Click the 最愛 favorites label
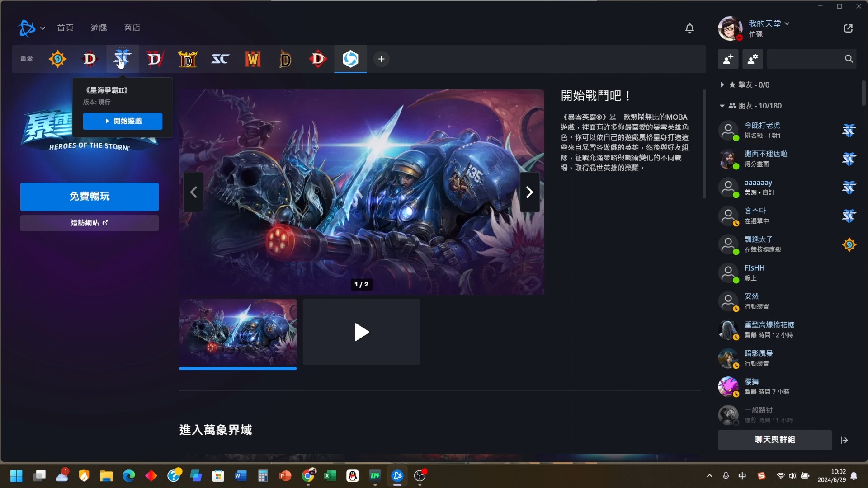This screenshot has height=488, width=868. point(27,59)
